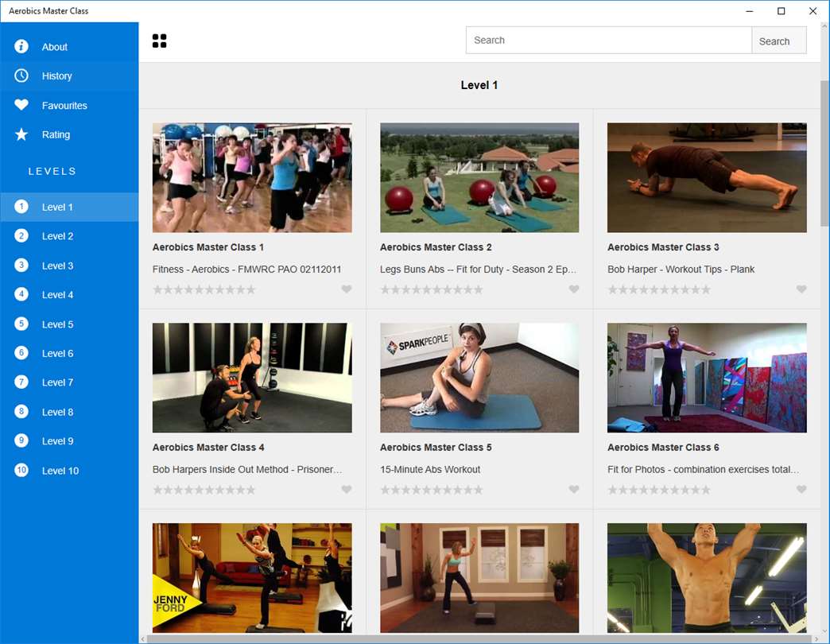
Task: Focus the Search input field
Action: 609,41
